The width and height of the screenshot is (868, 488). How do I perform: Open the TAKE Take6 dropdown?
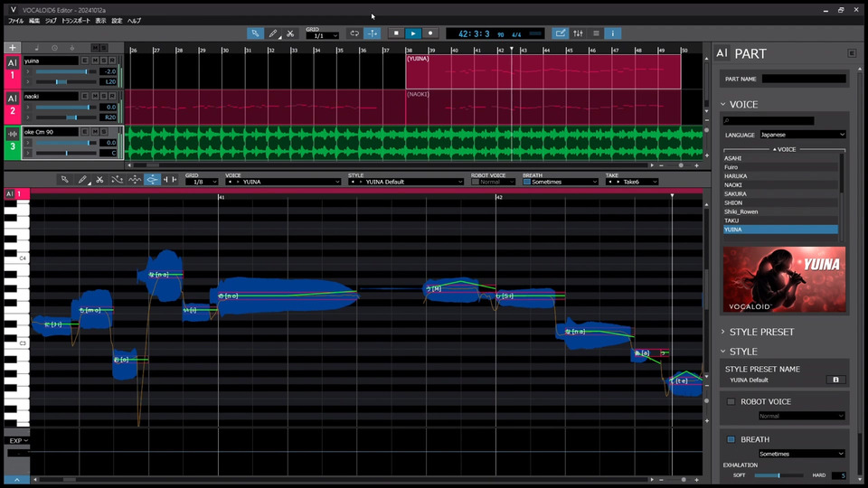[632, 182]
